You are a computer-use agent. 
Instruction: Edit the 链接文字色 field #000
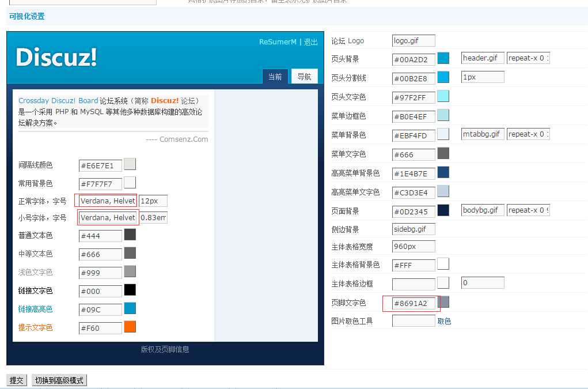pyautogui.click(x=100, y=291)
